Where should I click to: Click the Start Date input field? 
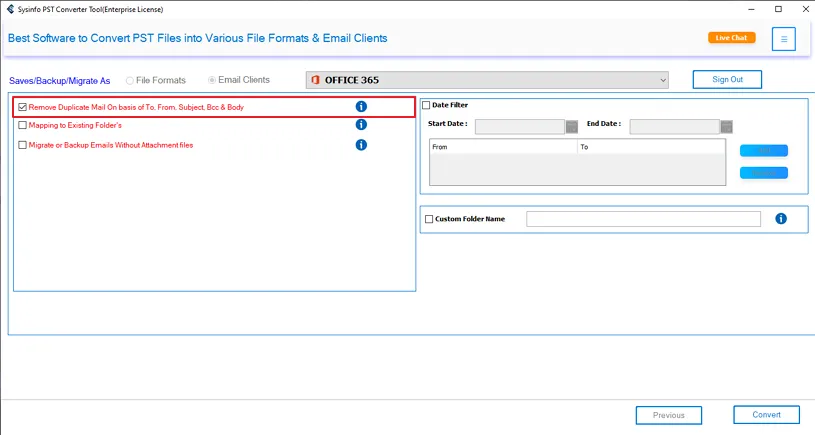[x=520, y=127]
